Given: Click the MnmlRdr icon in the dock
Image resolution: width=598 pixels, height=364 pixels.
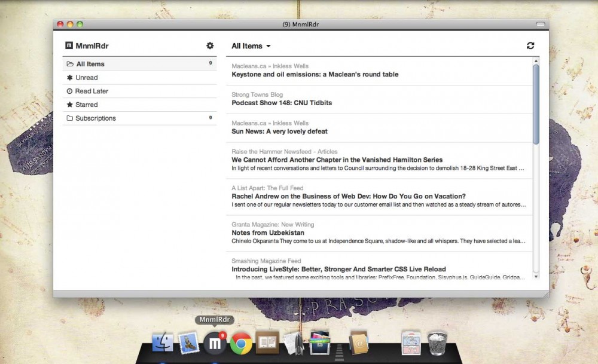Looking at the screenshot, I should click(215, 344).
